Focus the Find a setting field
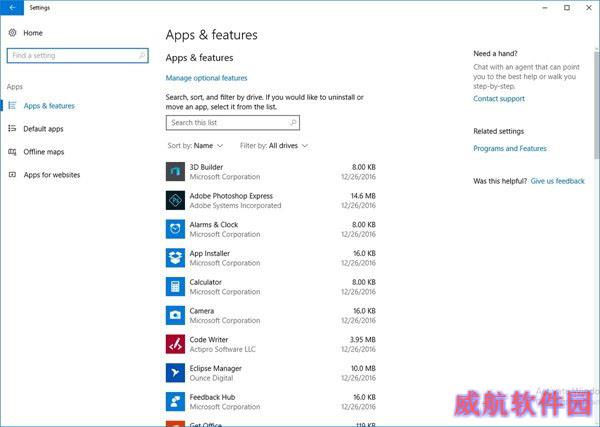Viewport: 600px width, 427px height. click(78, 55)
